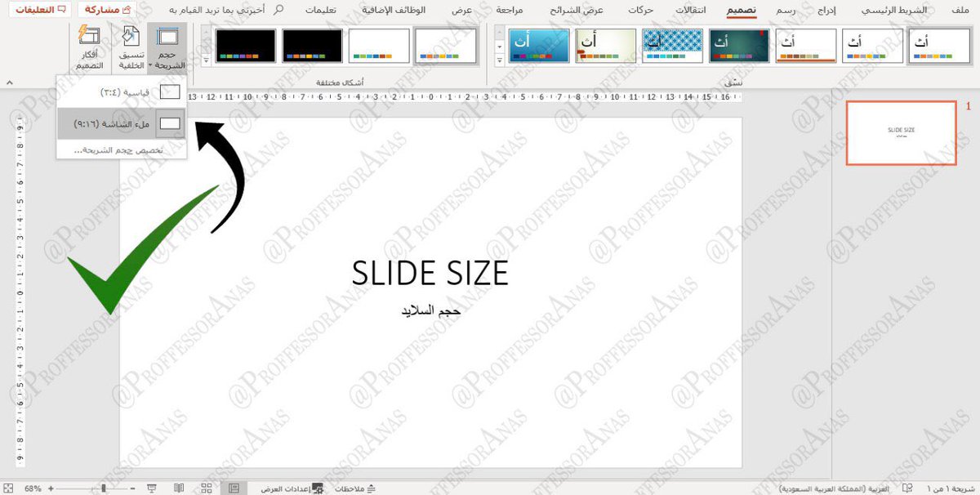Click Format Background (تنسيق الخلفية) icon
The width and height of the screenshot is (980, 495).
point(131,48)
